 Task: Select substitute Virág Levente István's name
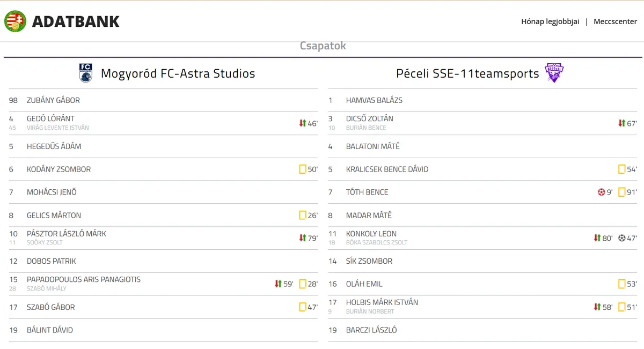[x=58, y=128]
